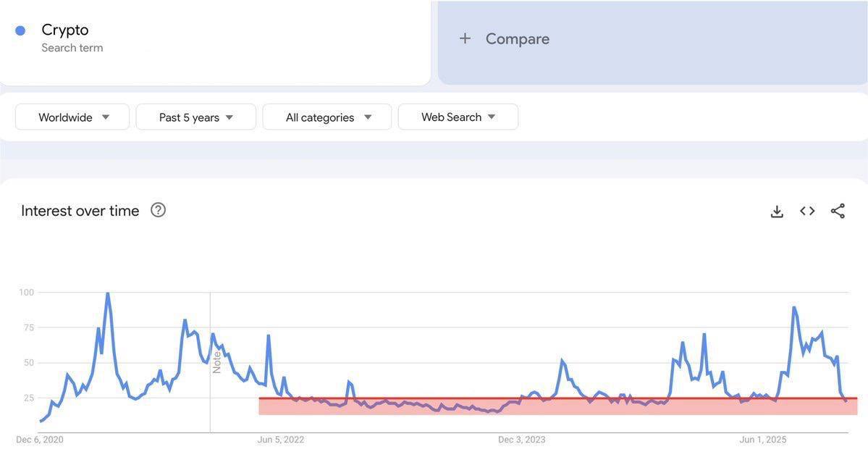Download the interest over time data
The width and height of the screenshot is (868, 452).
point(777,211)
